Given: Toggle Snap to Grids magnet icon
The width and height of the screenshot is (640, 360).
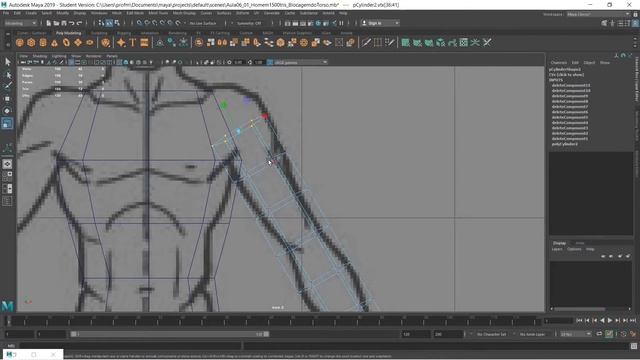Looking at the screenshot, I should pos(139,23).
